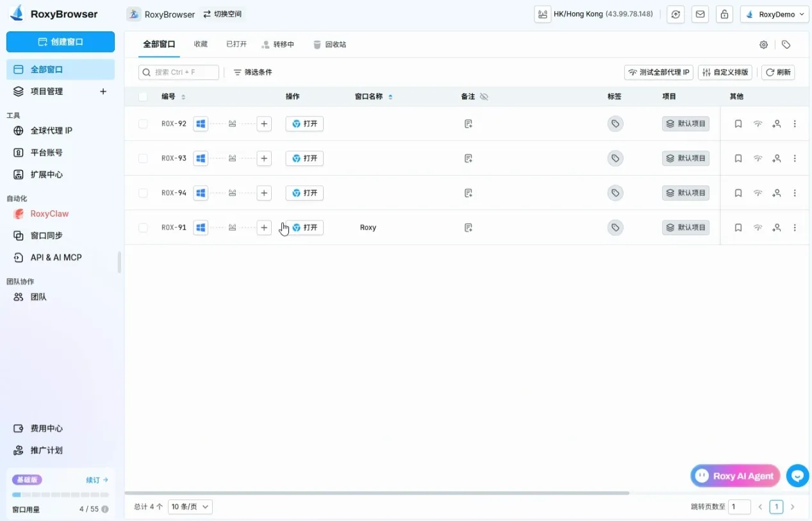Open more options menu for ROX-93
The image size is (812, 521).
click(795, 158)
